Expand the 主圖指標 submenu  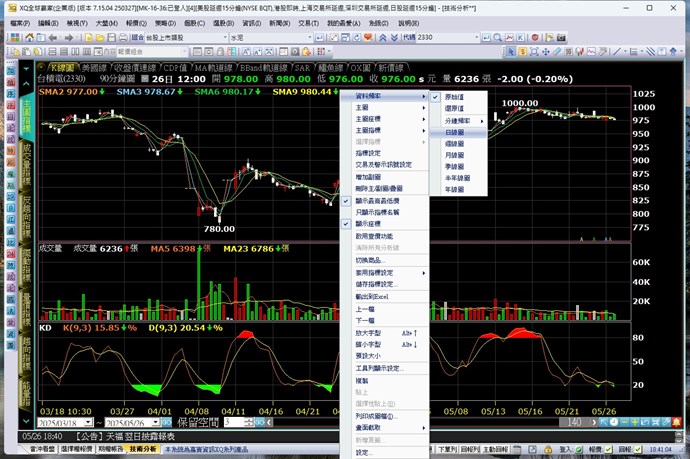(372, 131)
